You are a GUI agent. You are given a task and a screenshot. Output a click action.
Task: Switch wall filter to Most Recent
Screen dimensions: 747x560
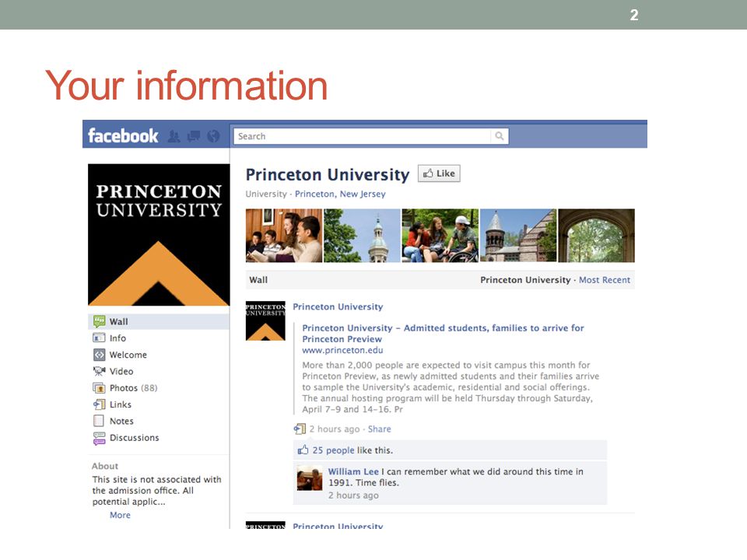point(605,280)
